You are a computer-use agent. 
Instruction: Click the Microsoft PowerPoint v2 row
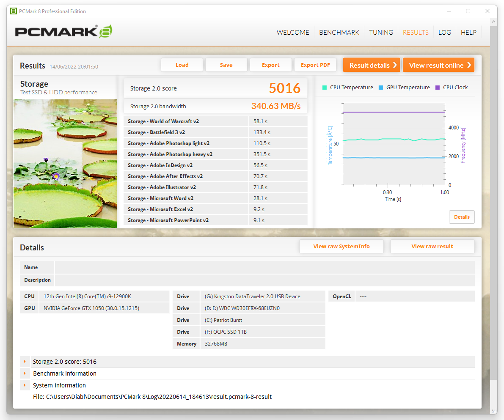pyautogui.click(x=215, y=220)
